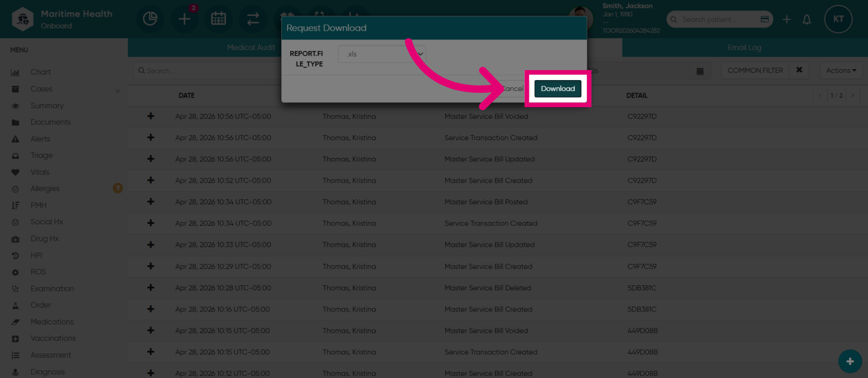Open the pie chart dashboard icon

(150, 19)
